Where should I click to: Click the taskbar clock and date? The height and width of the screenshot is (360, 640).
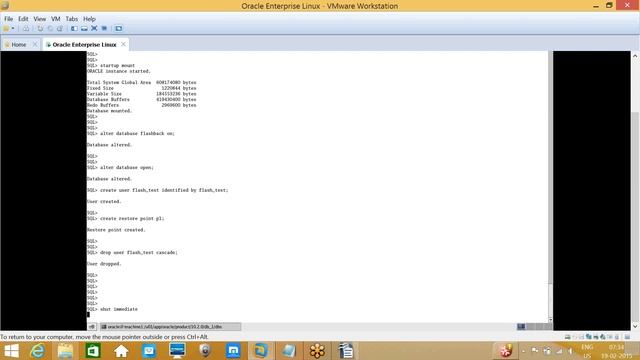pos(616,351)
